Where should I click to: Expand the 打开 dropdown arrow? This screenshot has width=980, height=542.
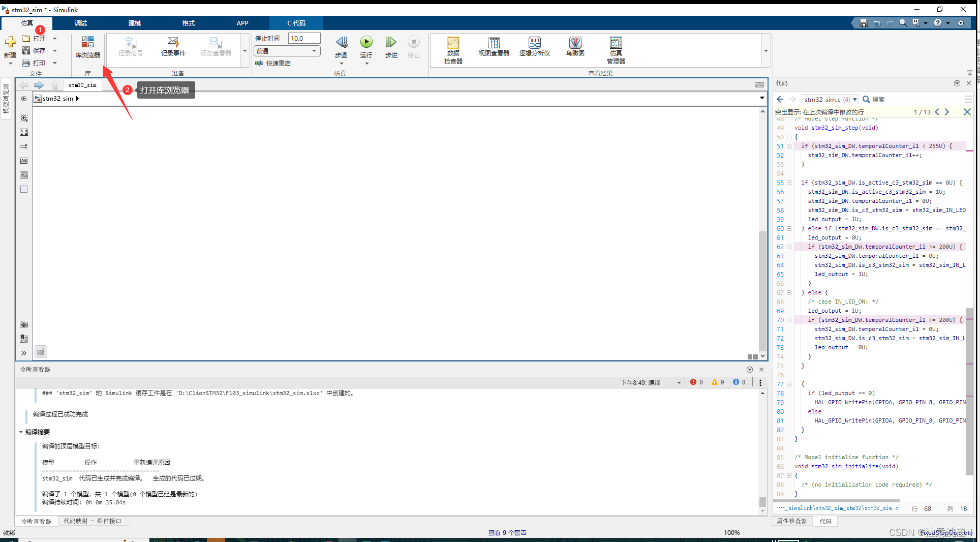pos(55,38)
